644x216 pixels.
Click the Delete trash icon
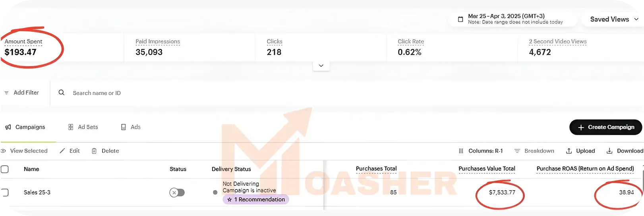pyautogui.click(x=94, y=151)
